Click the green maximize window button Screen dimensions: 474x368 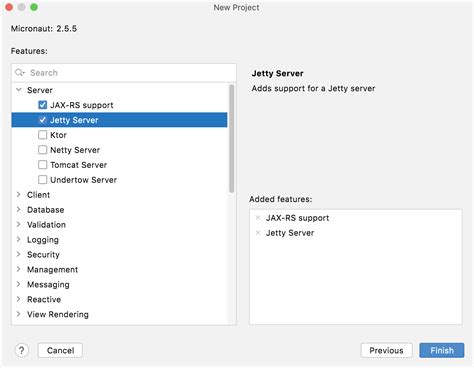tap(34, 7)
